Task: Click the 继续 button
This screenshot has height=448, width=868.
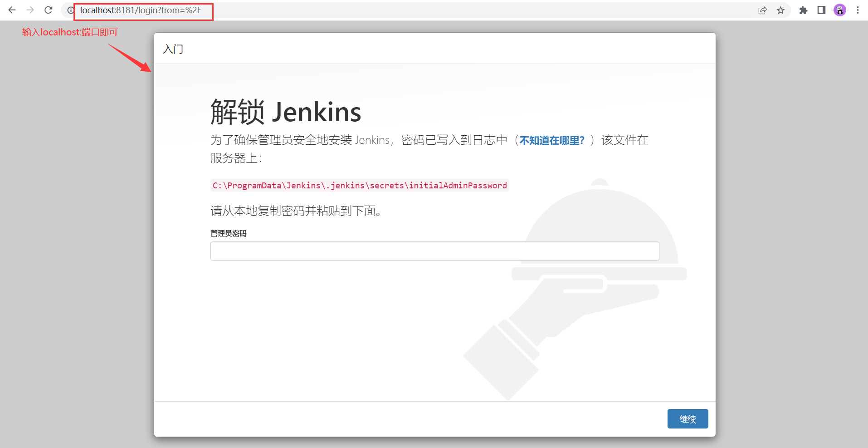Action: coord(688,419)
